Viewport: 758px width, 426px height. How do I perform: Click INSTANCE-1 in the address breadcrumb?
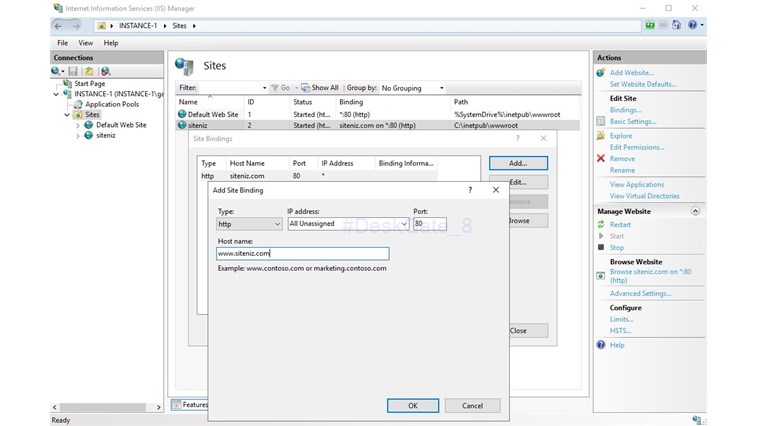tap(138, 26)
